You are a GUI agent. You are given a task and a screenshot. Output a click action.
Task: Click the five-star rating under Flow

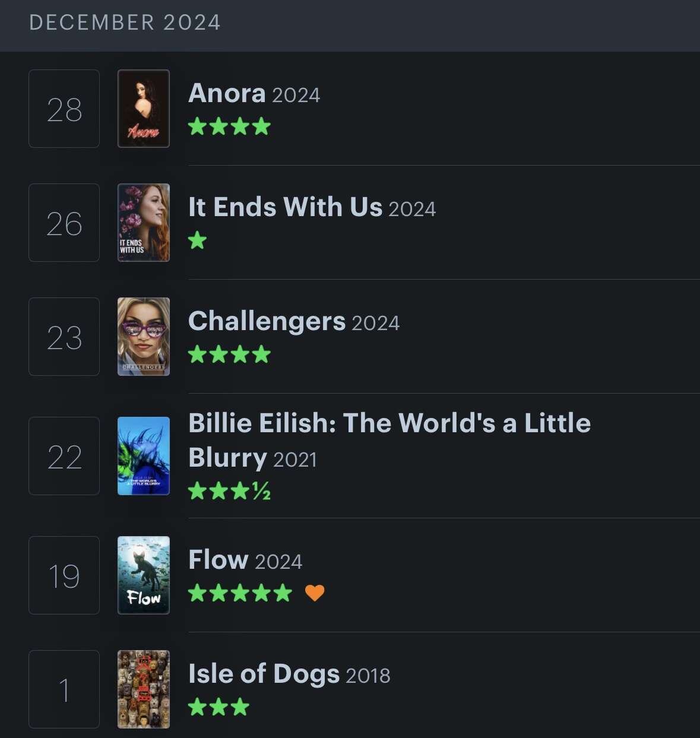[x=240, y=593]
